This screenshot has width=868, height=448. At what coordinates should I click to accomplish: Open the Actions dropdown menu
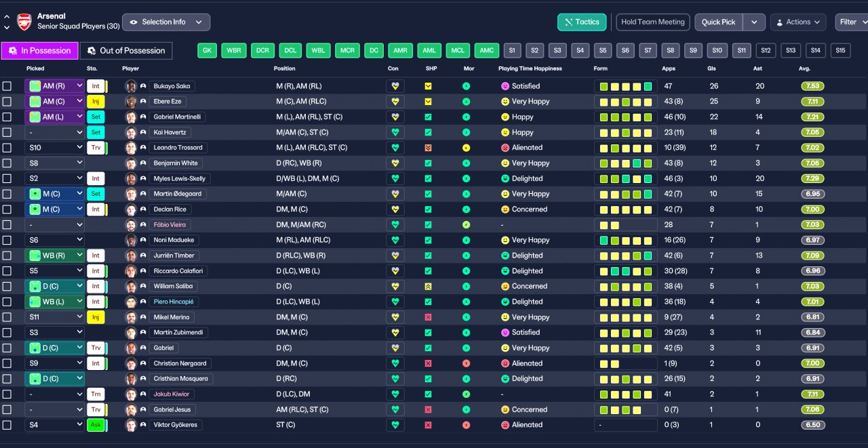[x=798, y=22]
